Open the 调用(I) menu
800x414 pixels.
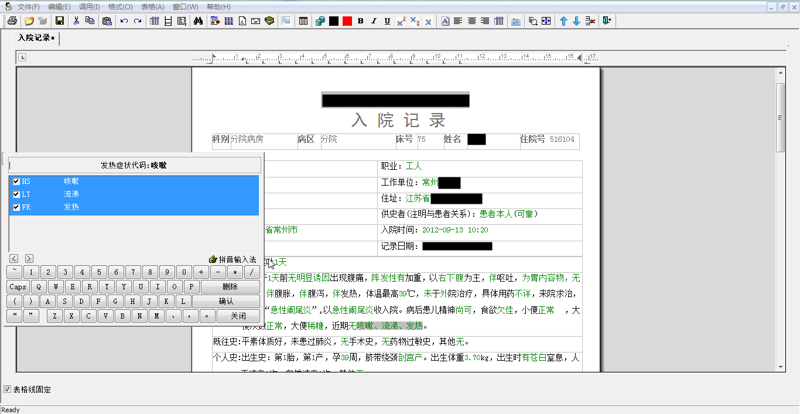point(89,7)
